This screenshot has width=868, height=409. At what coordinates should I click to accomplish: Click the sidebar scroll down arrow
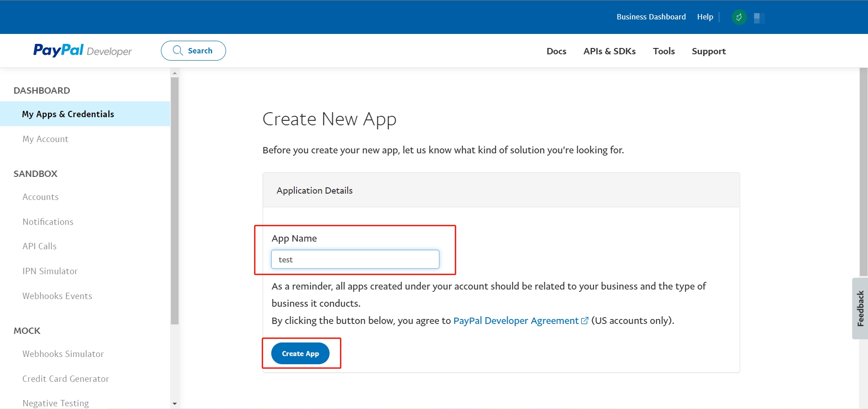175,404
